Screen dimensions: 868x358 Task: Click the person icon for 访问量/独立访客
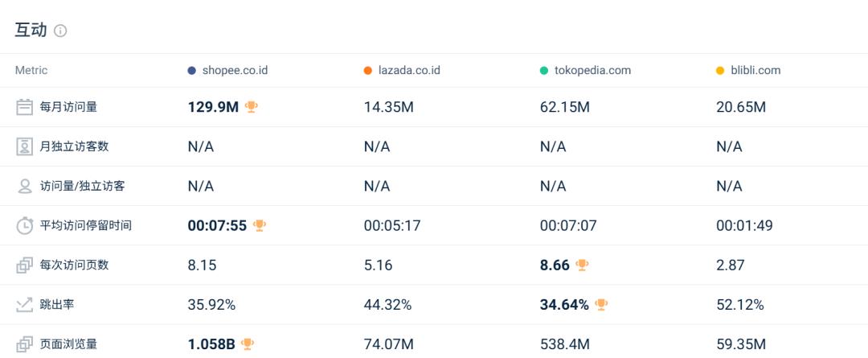point(24,186)
